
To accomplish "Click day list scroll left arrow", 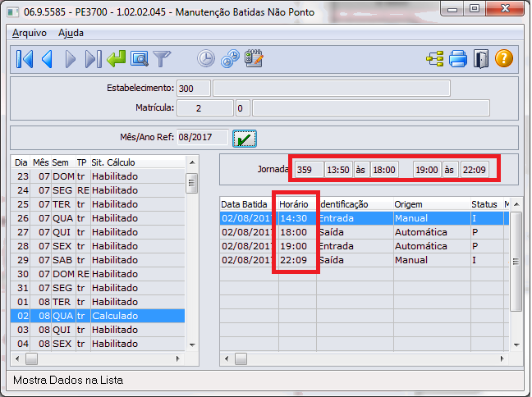I will tap(17, 358).
